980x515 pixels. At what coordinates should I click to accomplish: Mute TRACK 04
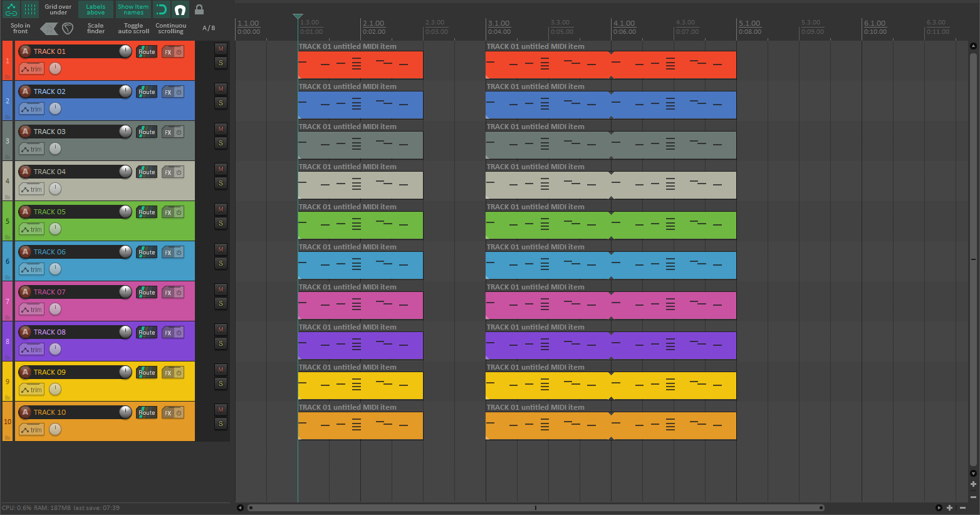coord(221,169)
